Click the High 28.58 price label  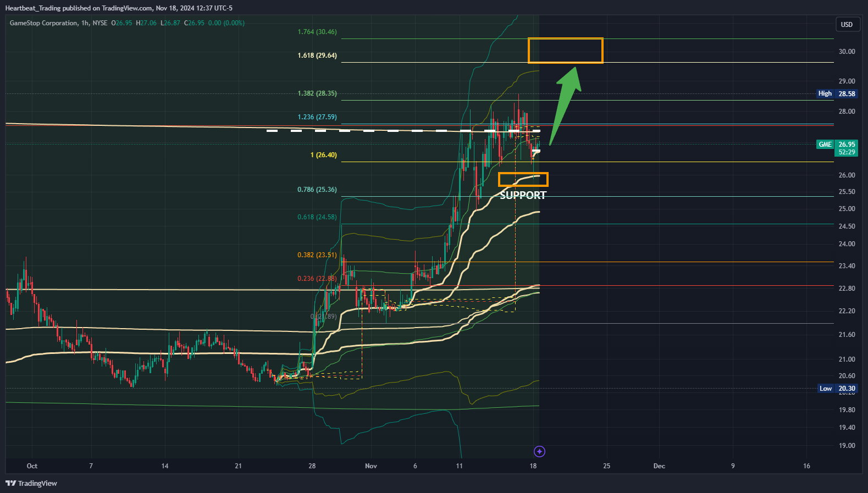coord(837,94)
